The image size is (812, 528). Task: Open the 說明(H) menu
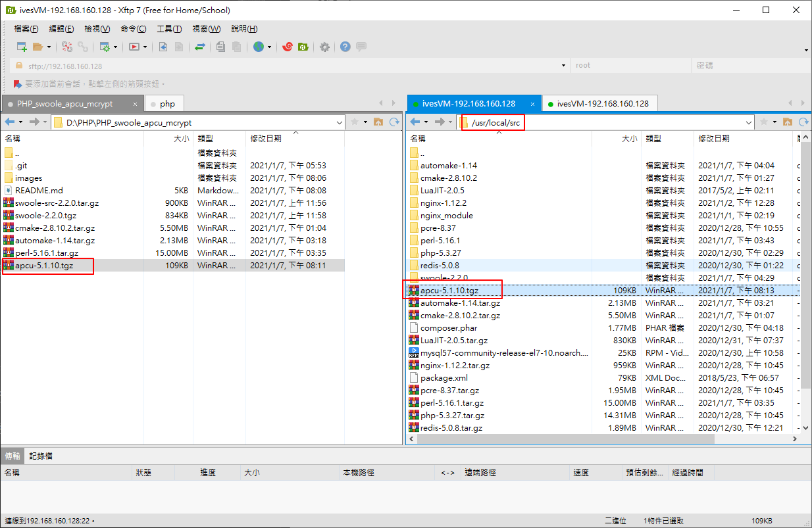point(244,29)
